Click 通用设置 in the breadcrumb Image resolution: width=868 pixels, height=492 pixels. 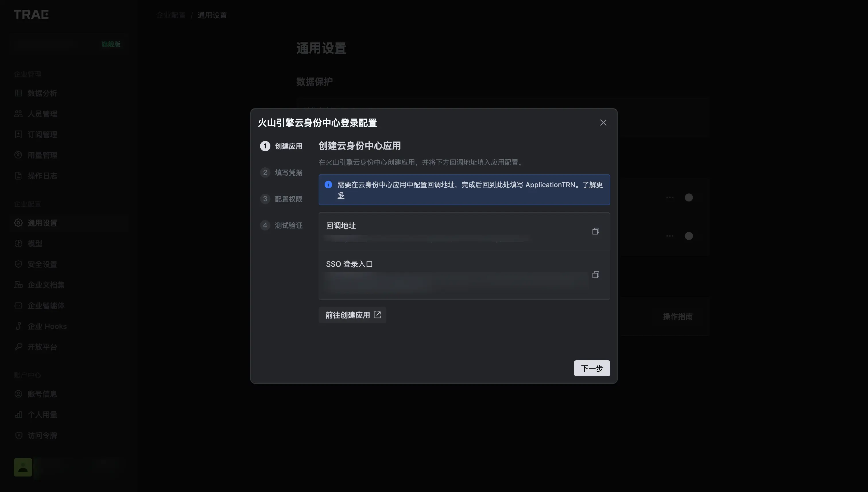click(212, 15)
